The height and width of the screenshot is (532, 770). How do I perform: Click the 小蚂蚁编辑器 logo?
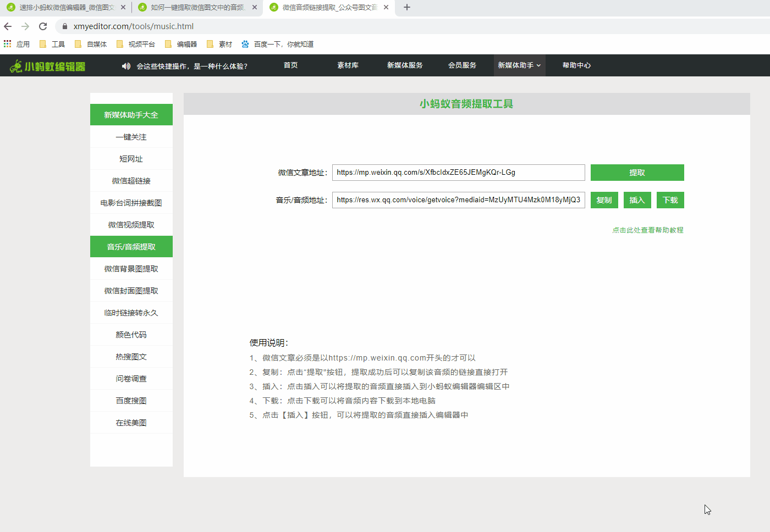[x=48, y=66]
